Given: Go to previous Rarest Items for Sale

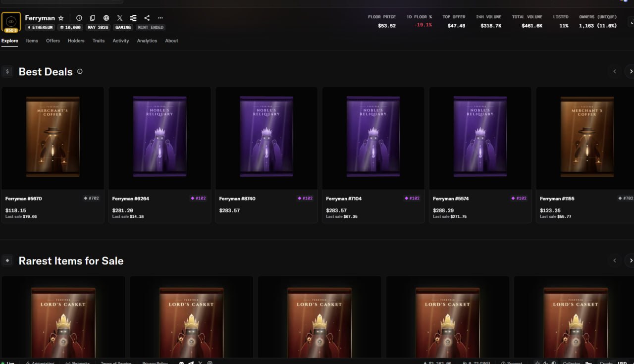Looking at the screenshot, I should coord(615,260).
